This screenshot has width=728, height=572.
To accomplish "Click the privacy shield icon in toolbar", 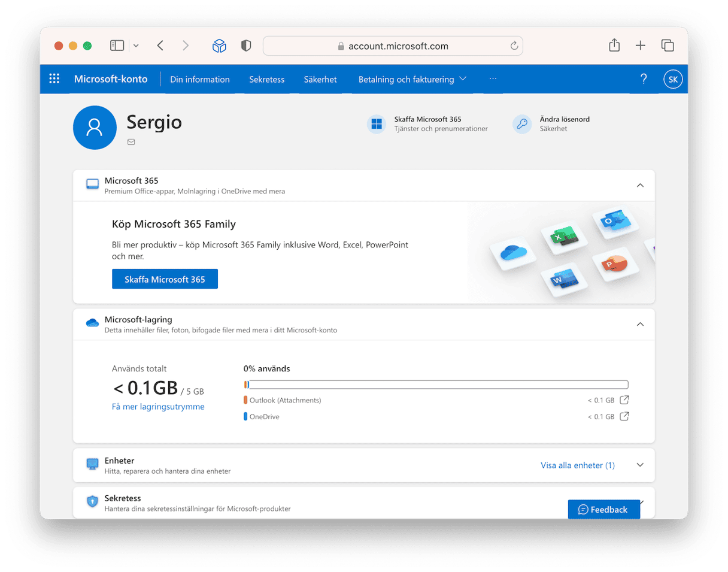I will tap(245, 46).
